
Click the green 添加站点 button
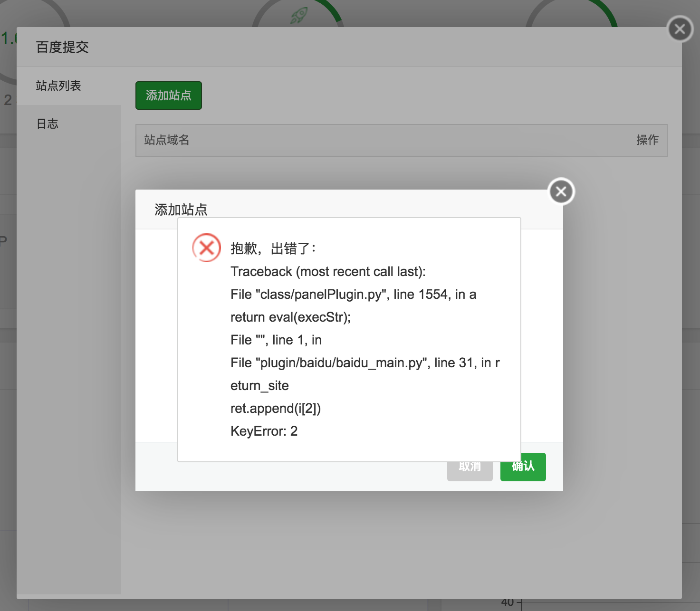click(169, 95)
